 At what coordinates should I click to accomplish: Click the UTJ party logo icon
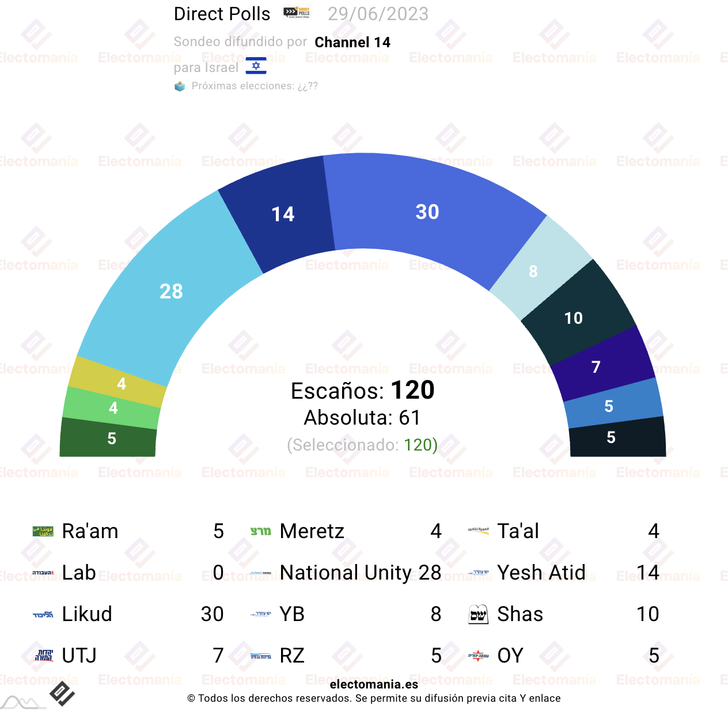click(x=44, y=656)
